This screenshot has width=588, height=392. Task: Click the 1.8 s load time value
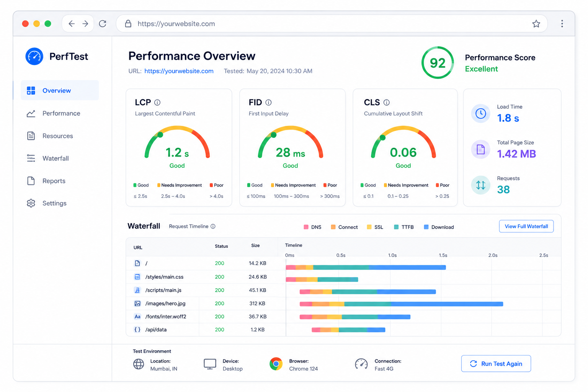click(508, 118)
